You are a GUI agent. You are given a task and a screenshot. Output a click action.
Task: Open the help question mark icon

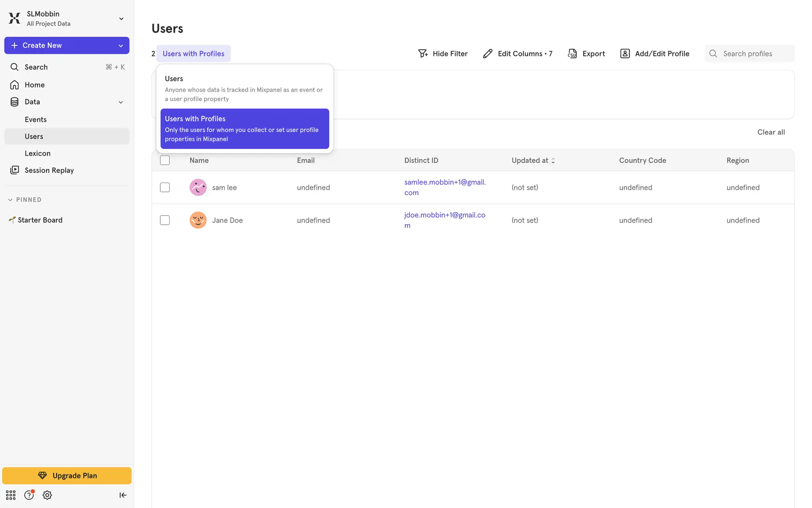coord(29,495)
